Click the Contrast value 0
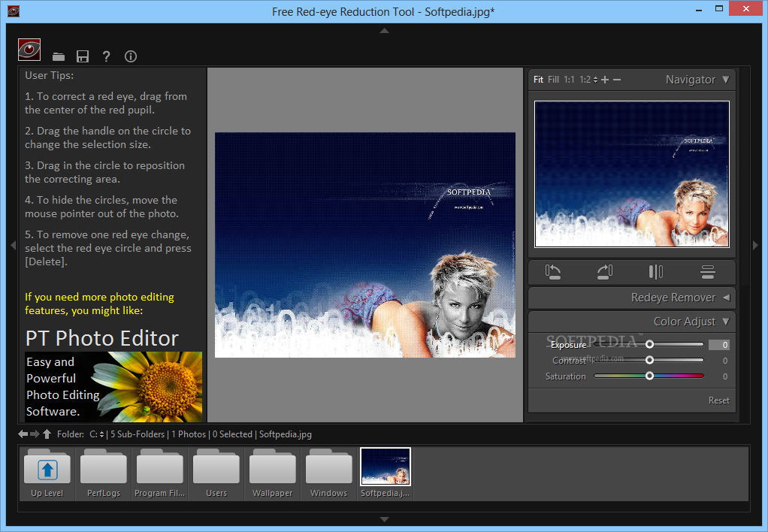 tap(725, 361)
